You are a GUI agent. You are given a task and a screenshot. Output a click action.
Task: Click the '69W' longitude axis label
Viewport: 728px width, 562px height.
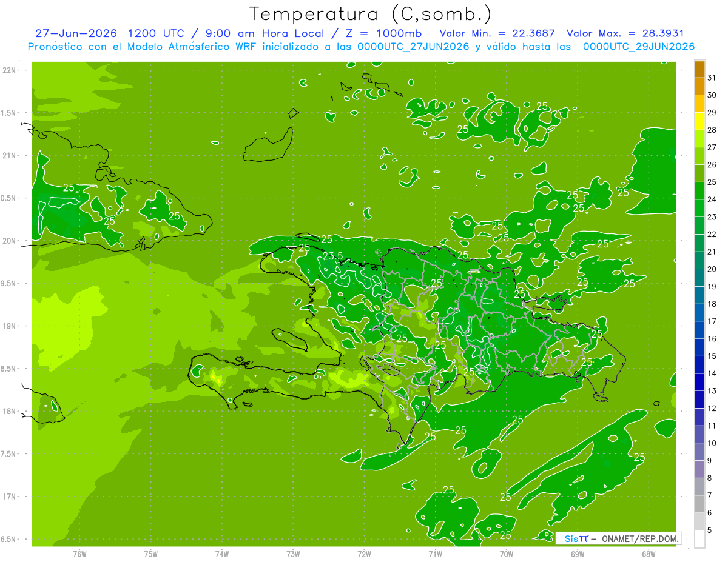pos(578,554)
